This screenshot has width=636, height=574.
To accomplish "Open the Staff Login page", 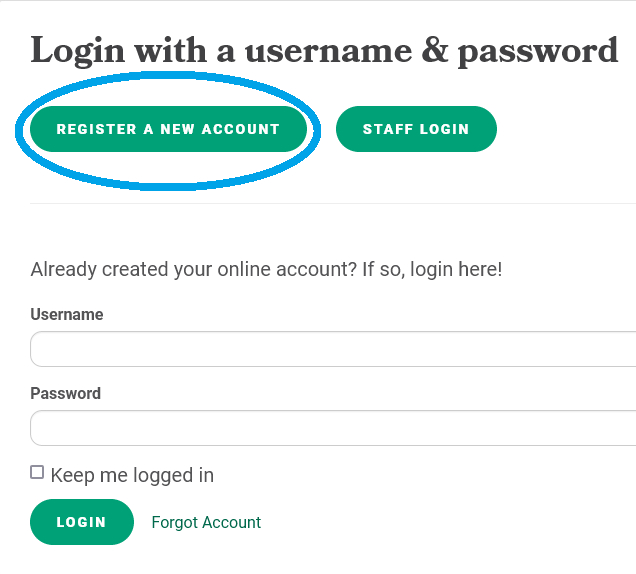I will click(416, 129).
